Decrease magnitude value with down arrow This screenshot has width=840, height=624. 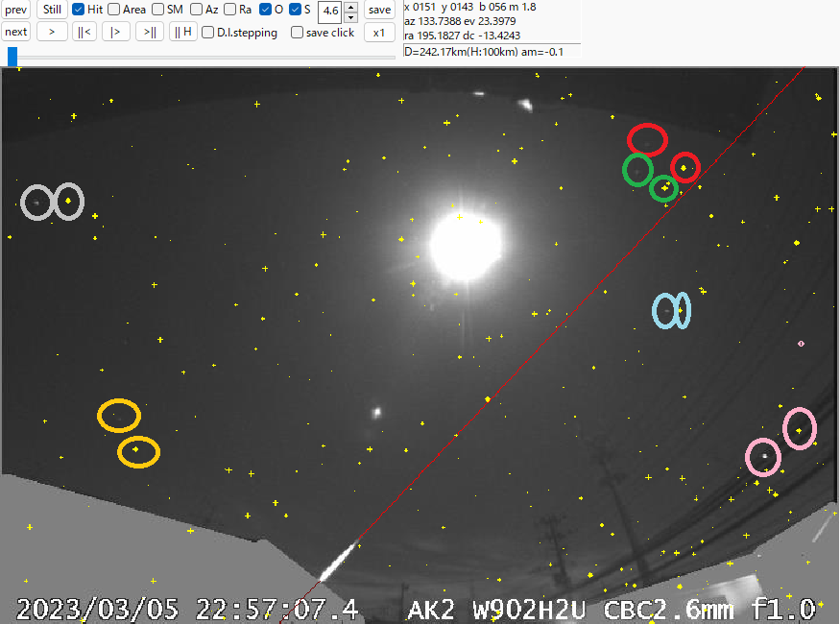[350, 17]
